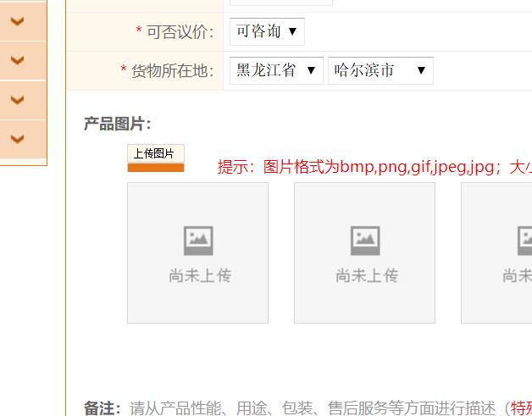
Task: Click the 备注 remarks label
Action: (102, 408)
